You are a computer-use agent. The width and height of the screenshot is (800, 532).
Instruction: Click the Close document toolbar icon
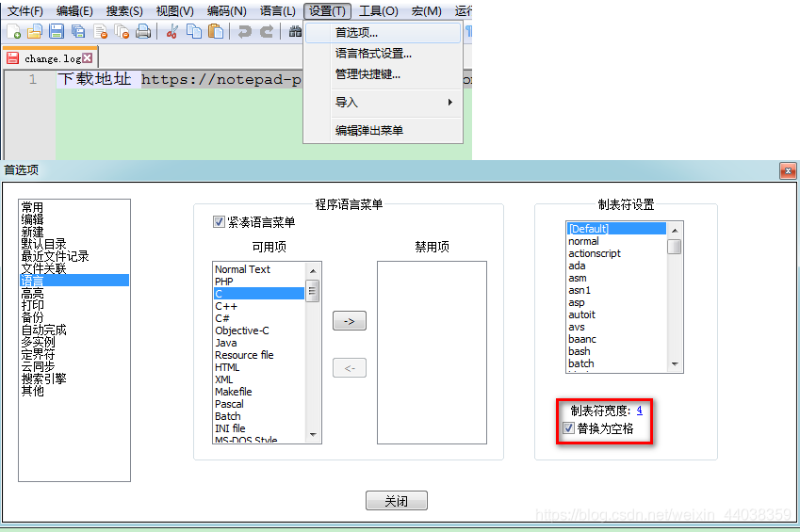101,32
